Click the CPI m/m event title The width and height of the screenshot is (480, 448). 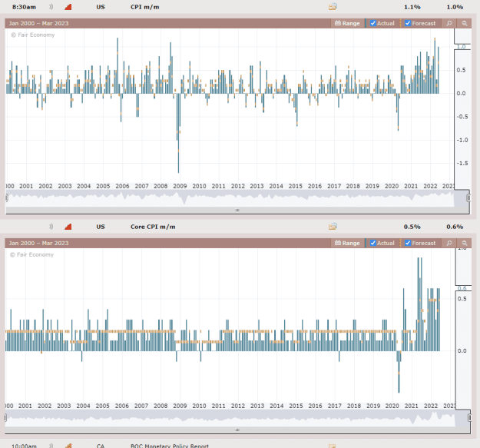[145, 7]
